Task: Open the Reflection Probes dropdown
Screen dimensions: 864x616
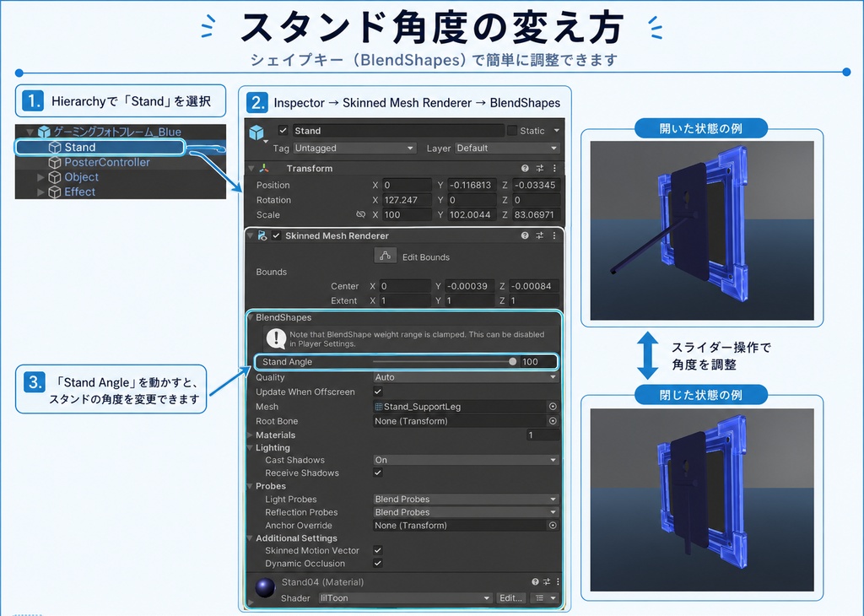Action: pyautogui.click(x=466, y=512)
